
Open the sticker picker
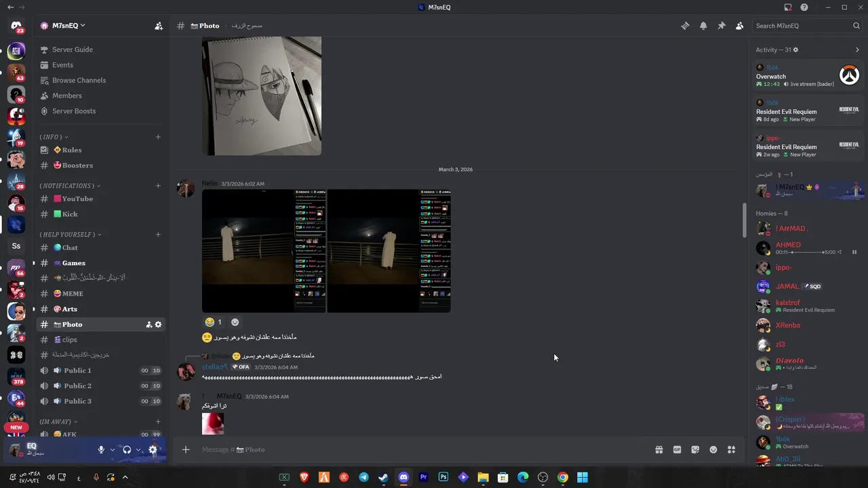[x=695, y=449]
